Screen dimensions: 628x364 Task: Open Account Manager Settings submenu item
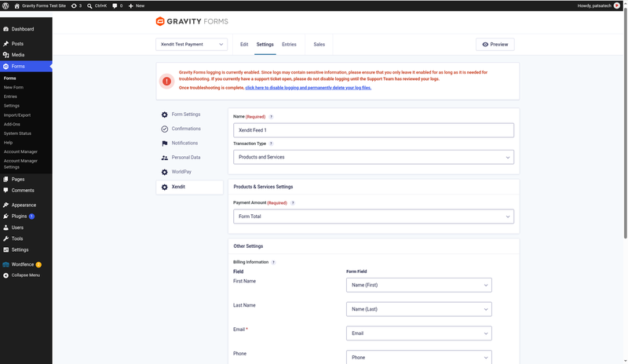[x=20, y=164]
